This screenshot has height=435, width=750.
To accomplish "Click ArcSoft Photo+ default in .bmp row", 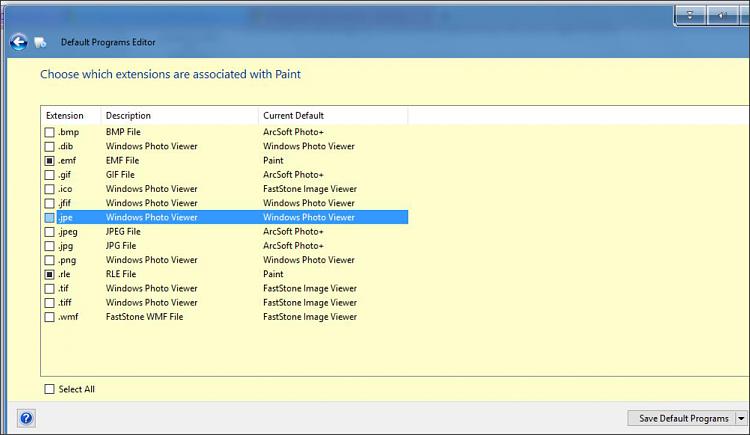I will [x=293, y=132].
